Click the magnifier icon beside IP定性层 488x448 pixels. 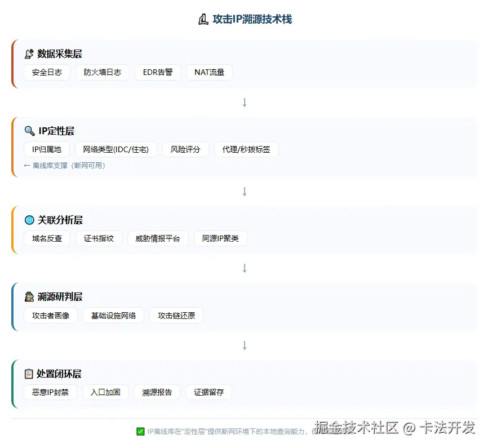pos(30,130)
